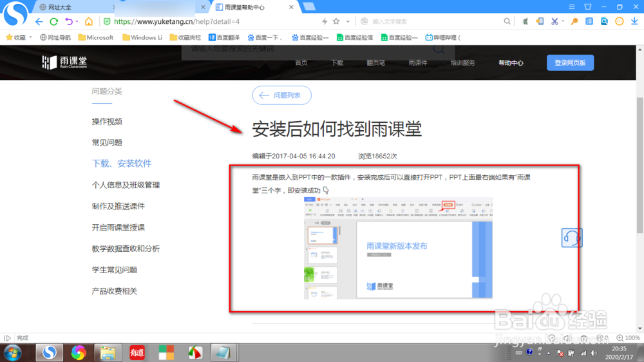Screen dimensions: 644x362
Task: Select 开启雨课堂授课 category
Action: click(118, 227)
